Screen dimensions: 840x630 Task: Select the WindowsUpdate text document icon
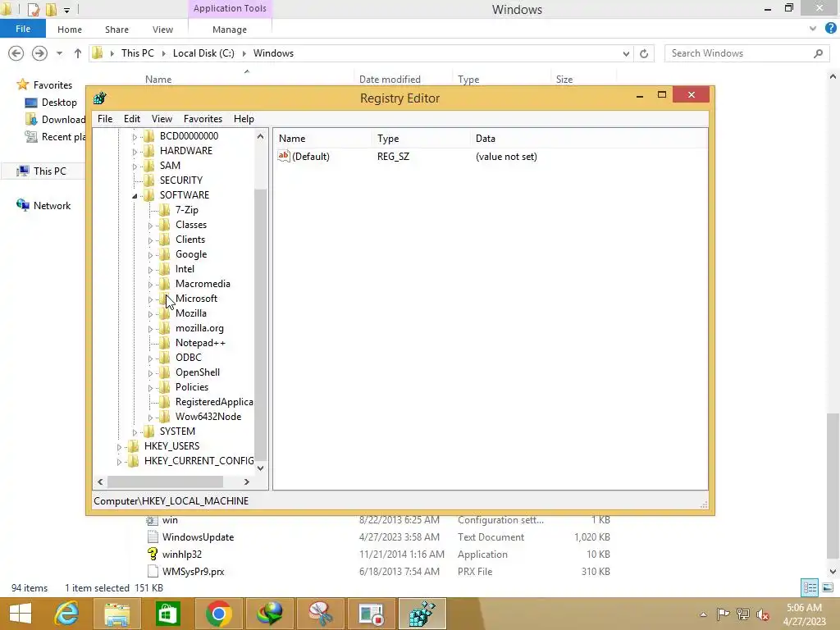click(x=153, y=536)
